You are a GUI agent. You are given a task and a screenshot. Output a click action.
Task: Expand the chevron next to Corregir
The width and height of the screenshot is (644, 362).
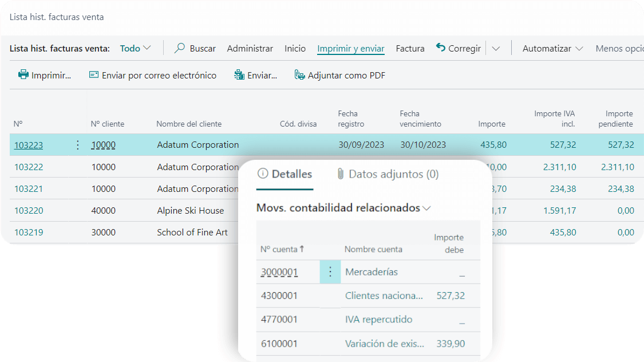click(496, 49)
